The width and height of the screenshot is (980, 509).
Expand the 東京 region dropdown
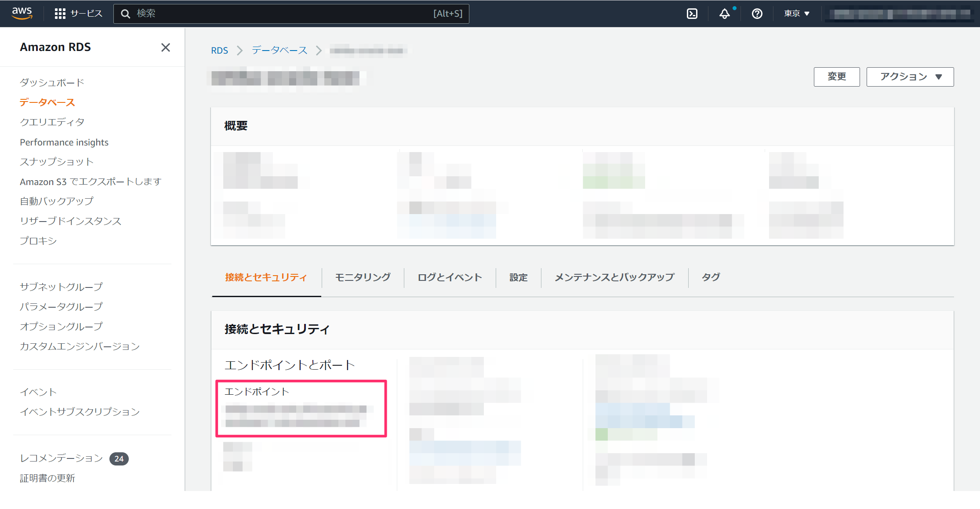click(x=796, y=14)
